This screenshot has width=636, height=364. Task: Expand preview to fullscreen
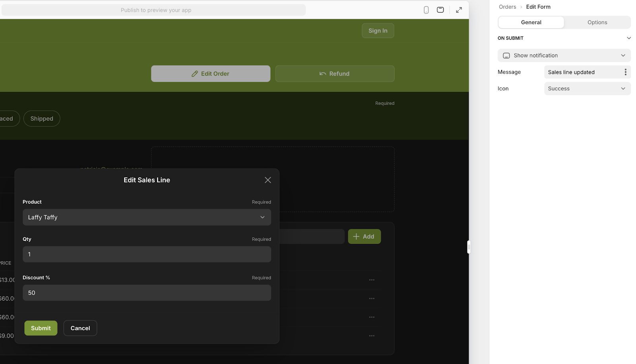(459, 10)
